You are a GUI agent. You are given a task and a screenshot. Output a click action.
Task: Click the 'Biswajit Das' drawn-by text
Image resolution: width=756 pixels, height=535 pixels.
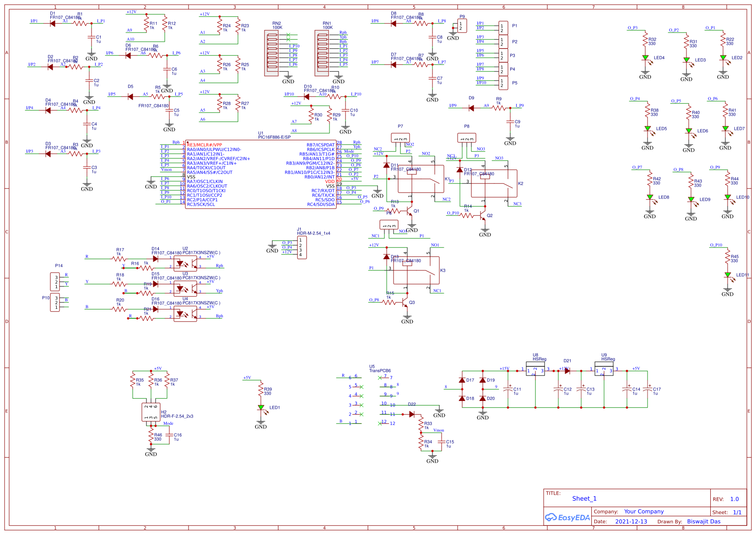coord(703,522)
